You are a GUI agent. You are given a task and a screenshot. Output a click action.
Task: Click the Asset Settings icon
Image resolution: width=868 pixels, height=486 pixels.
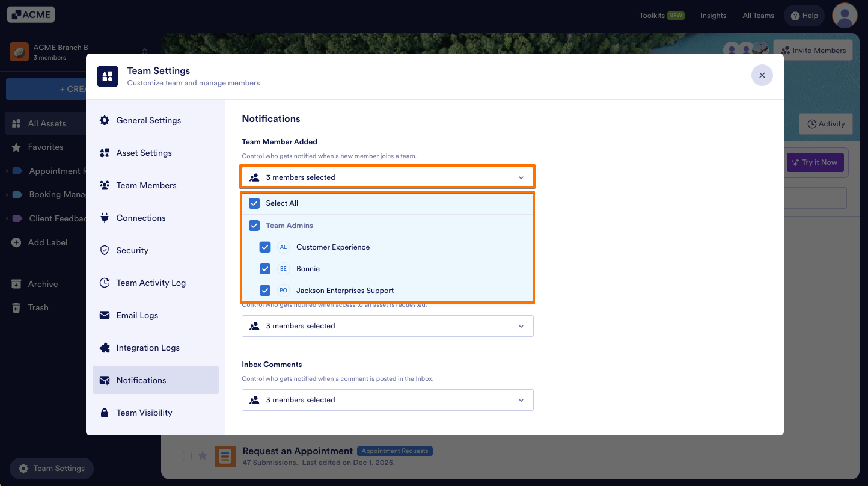[x=105, y=153]
